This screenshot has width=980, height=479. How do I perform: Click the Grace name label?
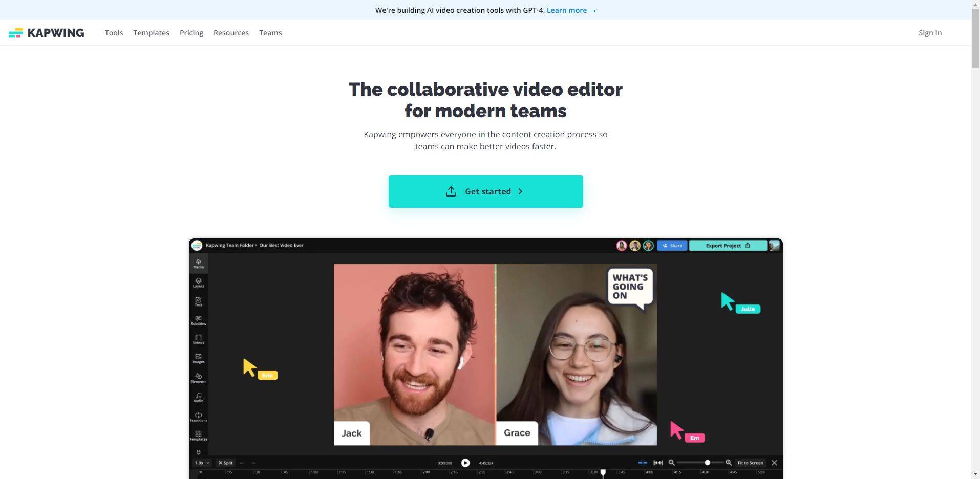click(x=517, y=433)
